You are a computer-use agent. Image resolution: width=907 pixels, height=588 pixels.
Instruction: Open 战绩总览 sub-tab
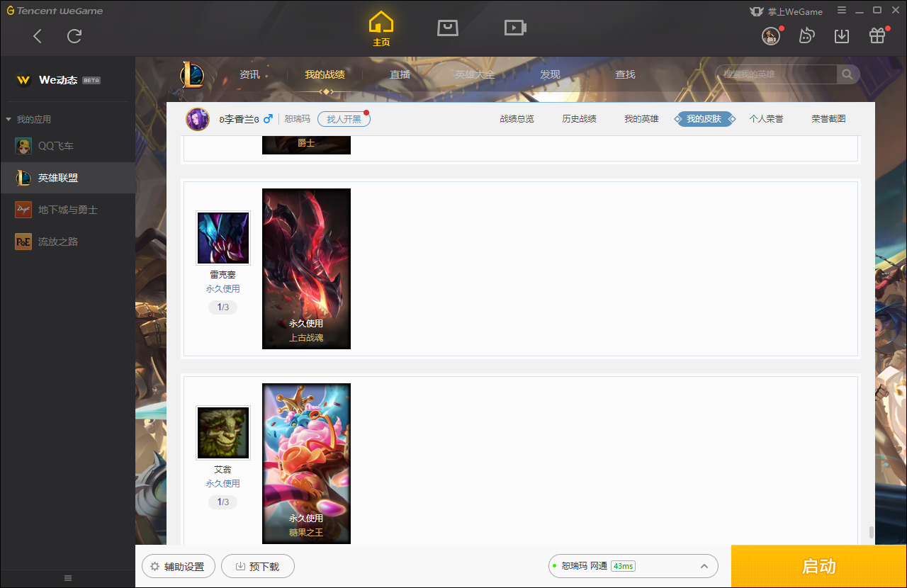[x=517, y=119]
